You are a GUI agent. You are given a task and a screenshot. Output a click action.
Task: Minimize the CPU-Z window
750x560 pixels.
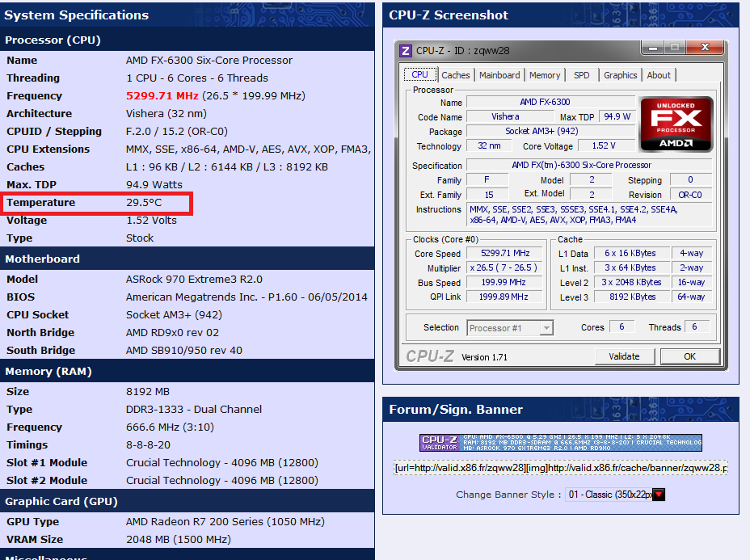[653, 47]
